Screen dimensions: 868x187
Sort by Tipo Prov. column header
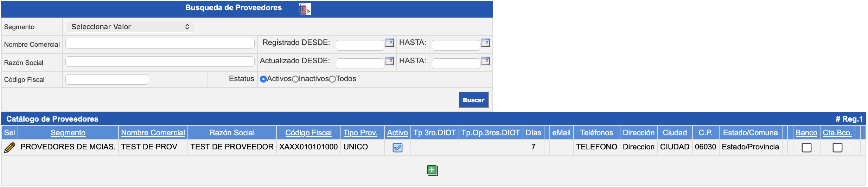point(360,133)
